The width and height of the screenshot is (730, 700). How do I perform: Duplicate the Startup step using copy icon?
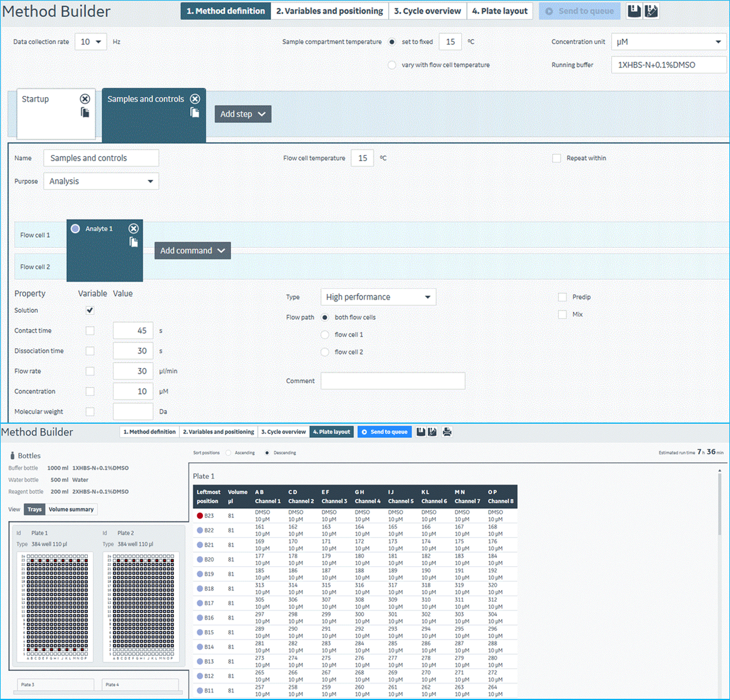pyautogui.click(x=85, y=113)
